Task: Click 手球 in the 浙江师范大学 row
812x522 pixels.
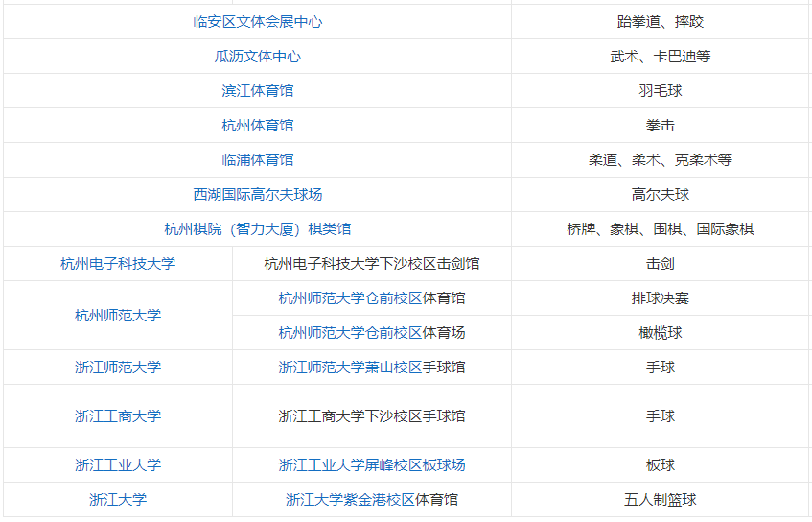Action: (661, 367)
